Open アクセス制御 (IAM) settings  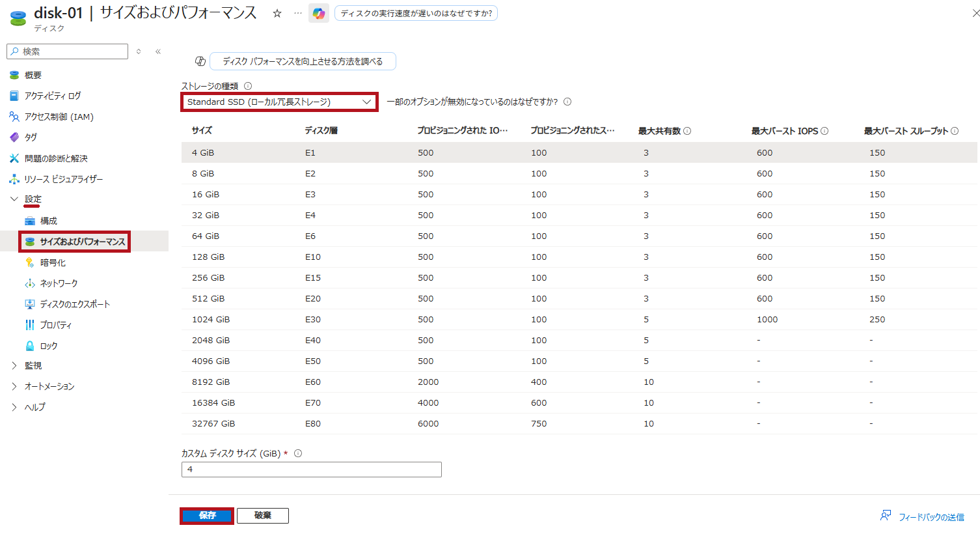point(59,117)
